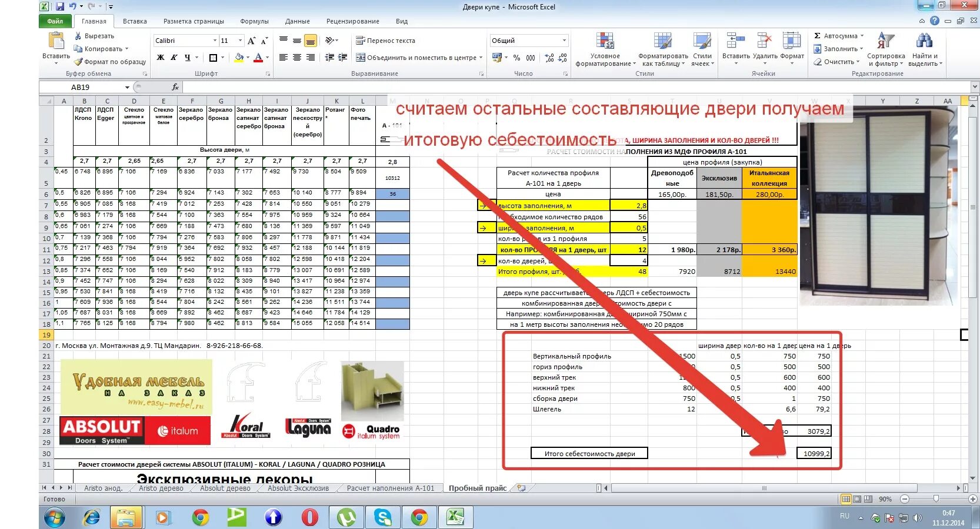
Task: Increase decimal places
Action: point(549,58)
